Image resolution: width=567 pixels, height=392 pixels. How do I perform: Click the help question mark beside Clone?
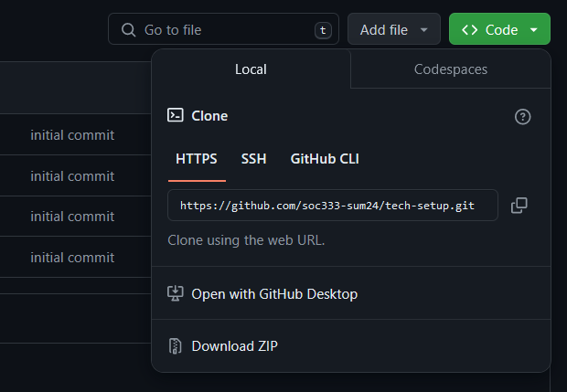pos(523,116)
